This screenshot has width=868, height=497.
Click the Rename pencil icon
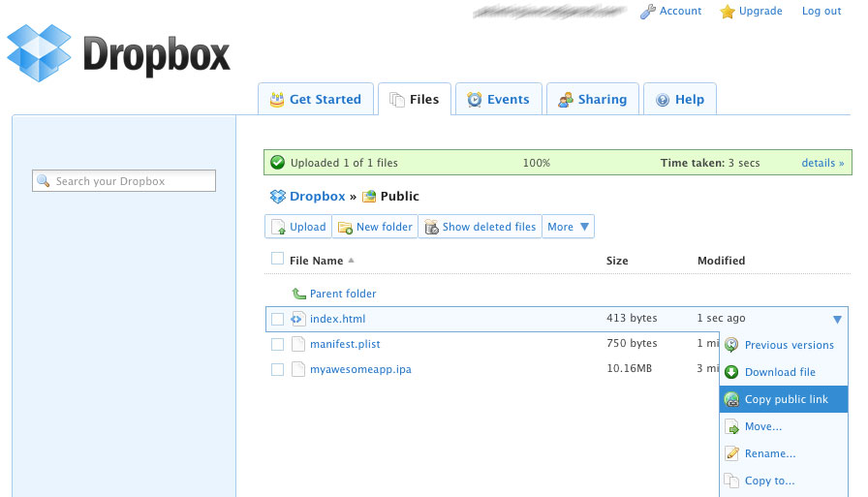731,453
